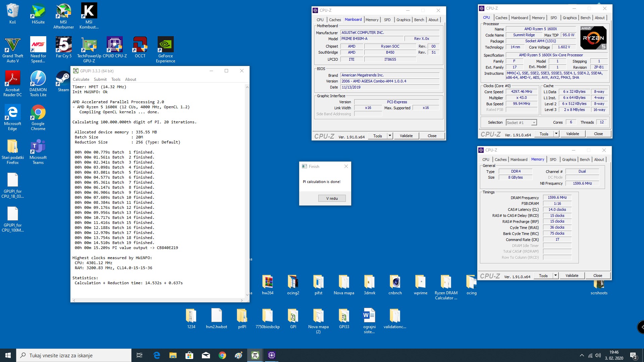Click the Core Speed value 4297.46 MHz
Image resolution: width=644 pixels, height=362 pixels.
tap(522, 92)
